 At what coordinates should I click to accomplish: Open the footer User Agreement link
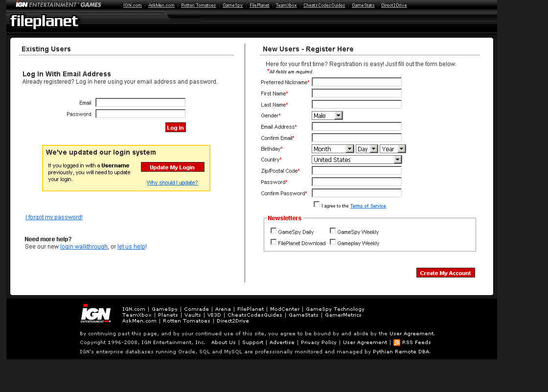(x=365, y=343)
